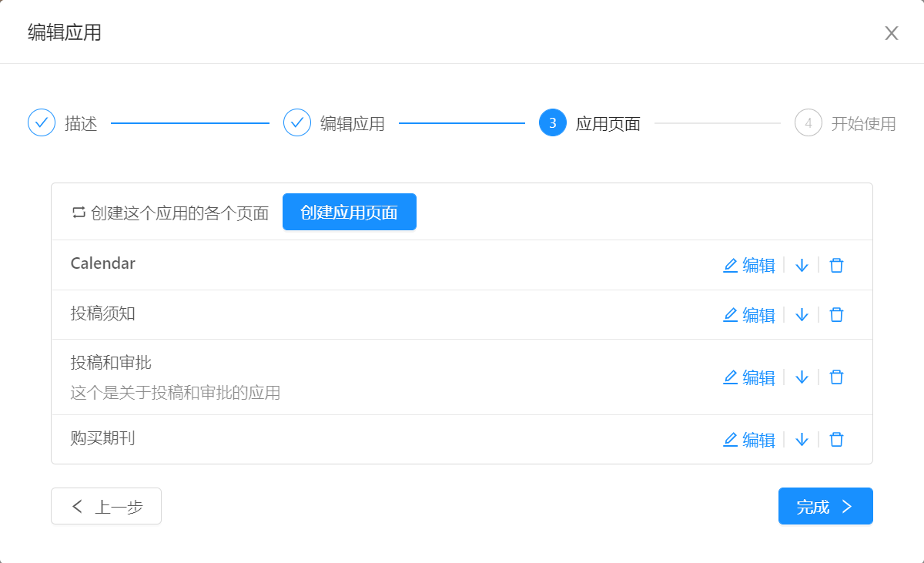The width and height of the screenshot is (924, 563).
Task: Click the 投稿须知 row title
Action: click(103, 313)
